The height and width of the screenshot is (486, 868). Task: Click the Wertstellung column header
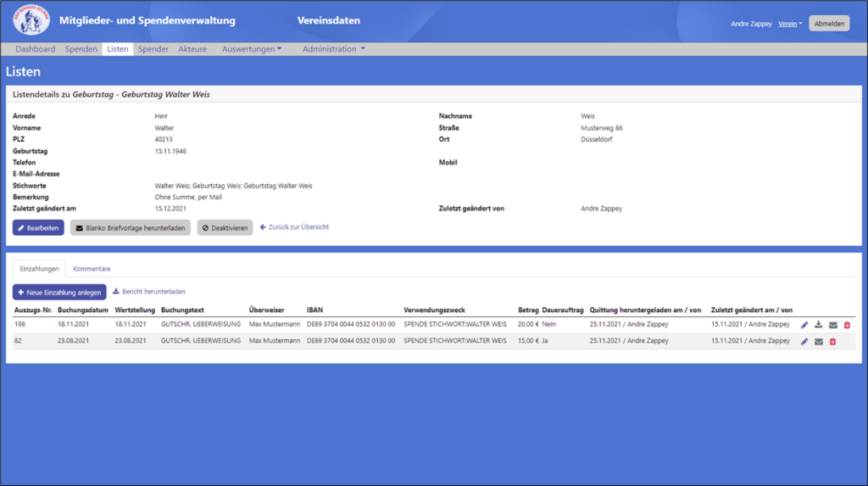tap(135, 310)
